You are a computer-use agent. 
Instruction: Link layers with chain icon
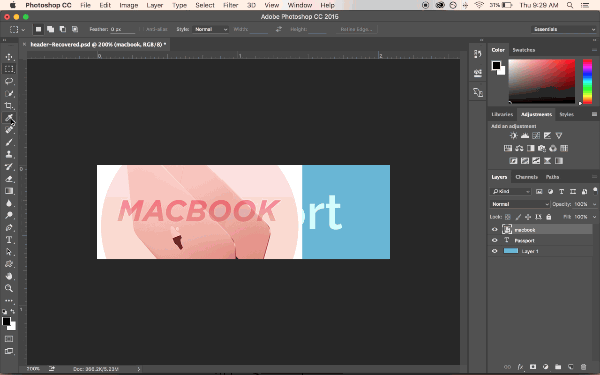507,367
